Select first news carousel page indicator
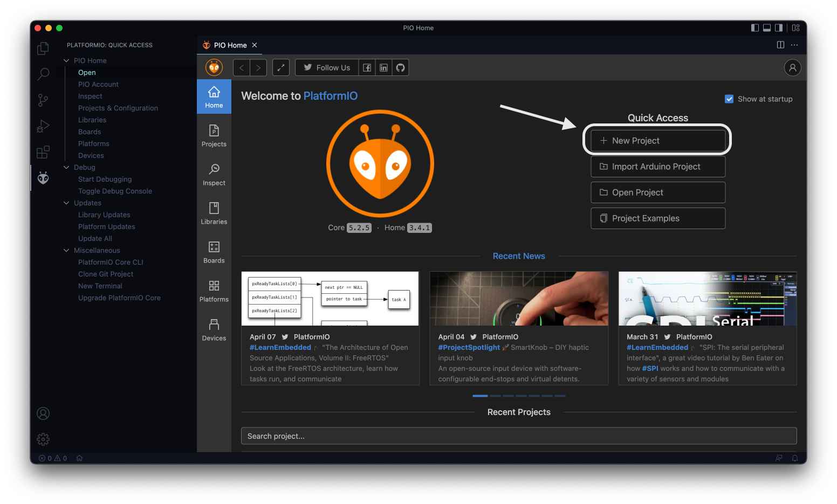The image size is (837, 504). tap(480, 396)
